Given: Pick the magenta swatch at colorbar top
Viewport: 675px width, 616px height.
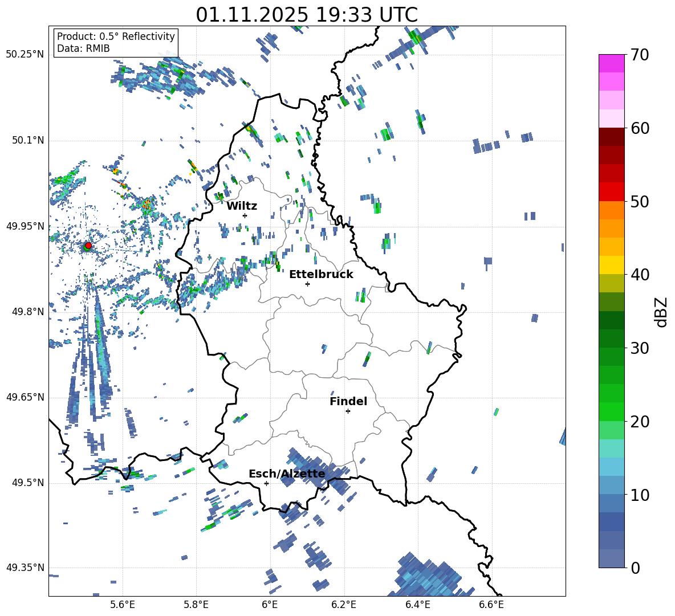Looking at the screenshot, I should [611, 63].
